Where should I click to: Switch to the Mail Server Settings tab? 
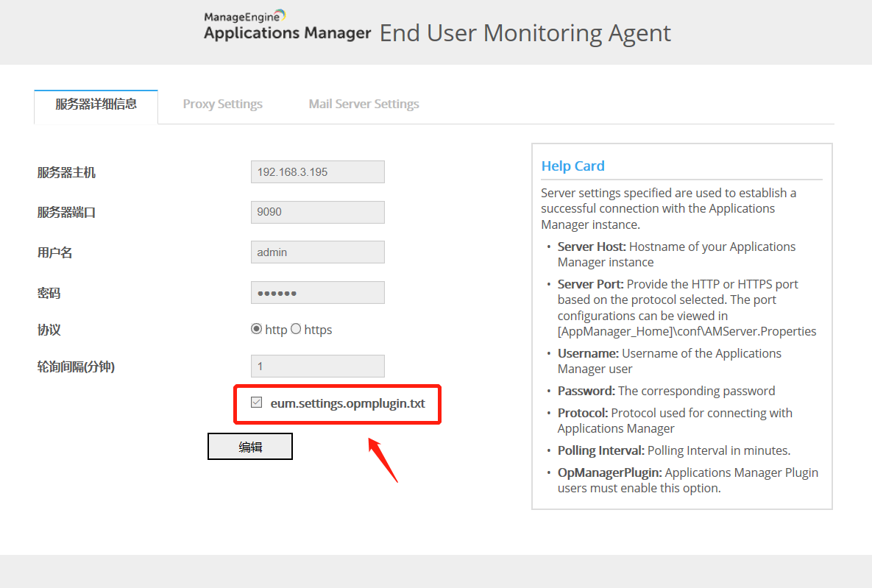(x=364, y=104)
